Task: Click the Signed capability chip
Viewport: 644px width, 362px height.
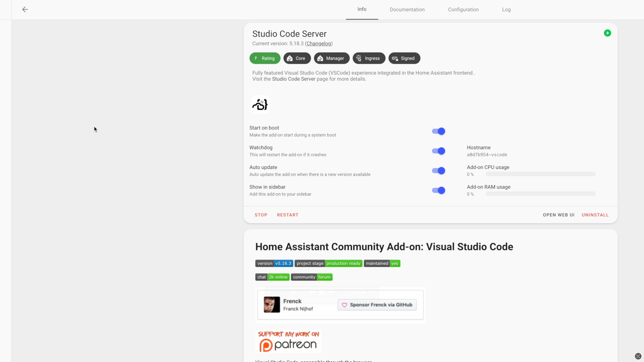Action: click(x=404, y=58)
